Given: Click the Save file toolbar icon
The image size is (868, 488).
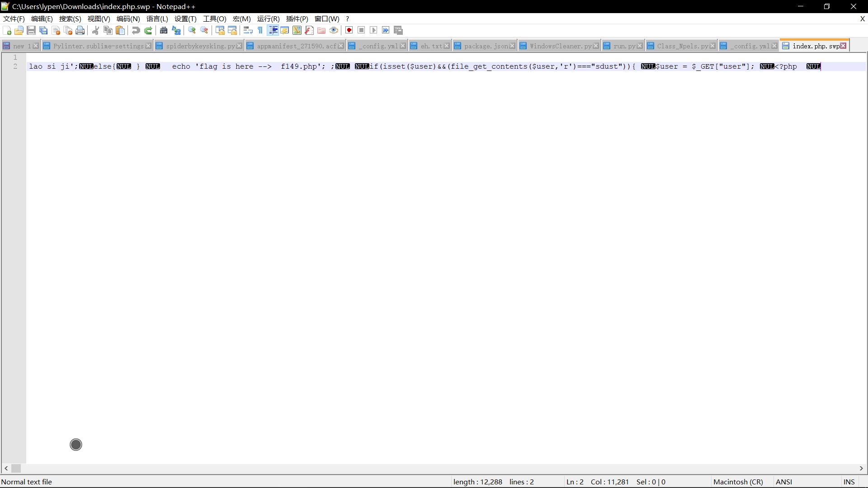Looking at the screenshot, I should click(x=31, y=30).
